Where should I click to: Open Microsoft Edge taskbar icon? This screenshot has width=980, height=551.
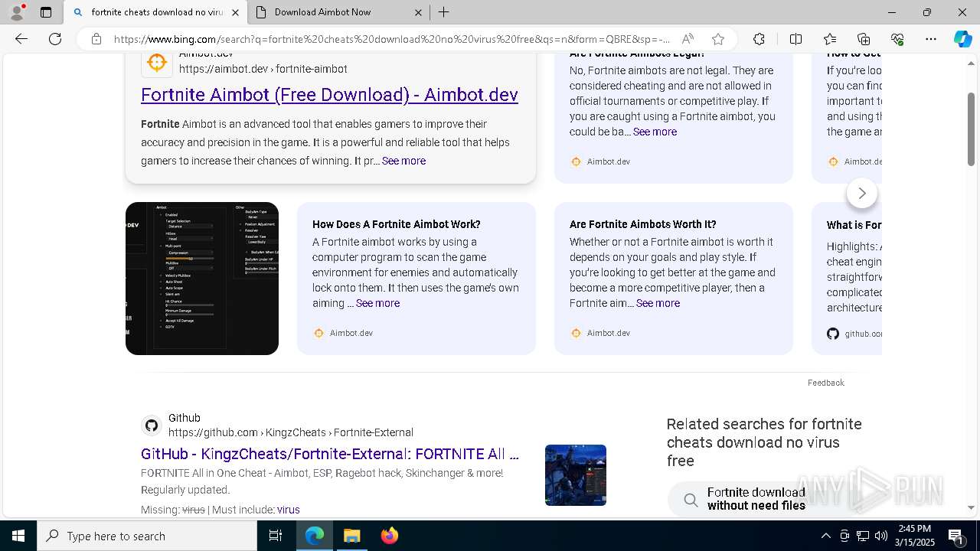(315, 536)
